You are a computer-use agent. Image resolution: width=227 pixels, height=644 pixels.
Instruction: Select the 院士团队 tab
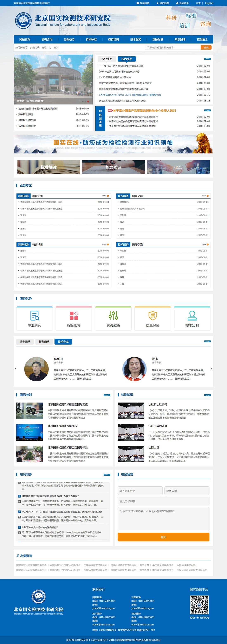coord(25,342)
